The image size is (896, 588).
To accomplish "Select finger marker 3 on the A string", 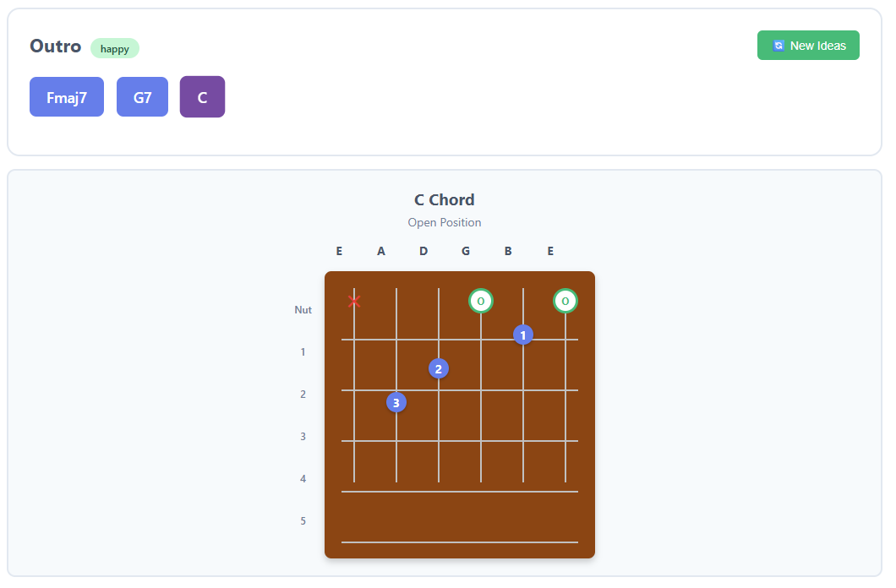I will coord(396,402).
